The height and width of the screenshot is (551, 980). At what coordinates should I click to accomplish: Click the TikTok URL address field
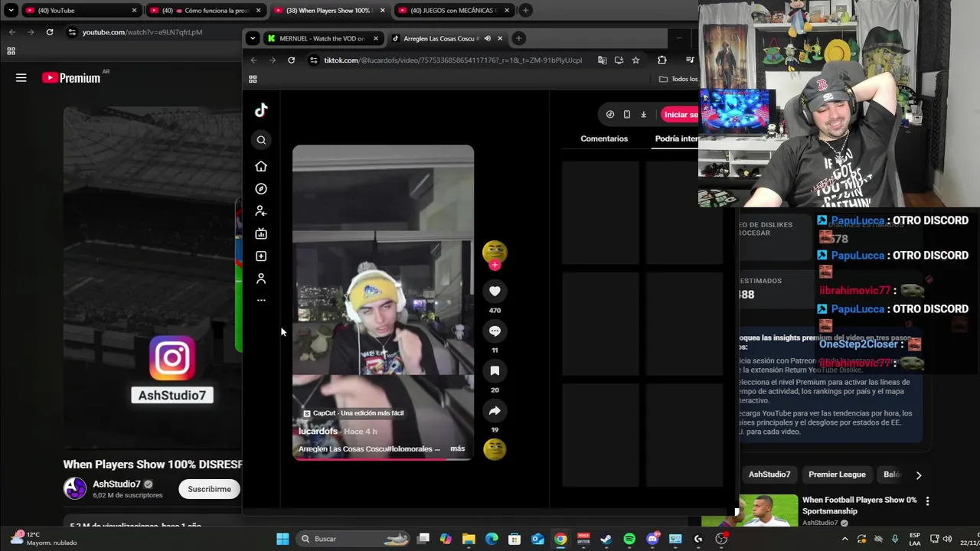[x=452, y=60]
